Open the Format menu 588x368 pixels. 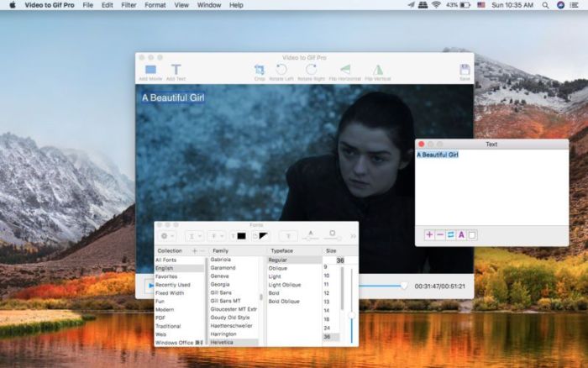pos(155,5)
